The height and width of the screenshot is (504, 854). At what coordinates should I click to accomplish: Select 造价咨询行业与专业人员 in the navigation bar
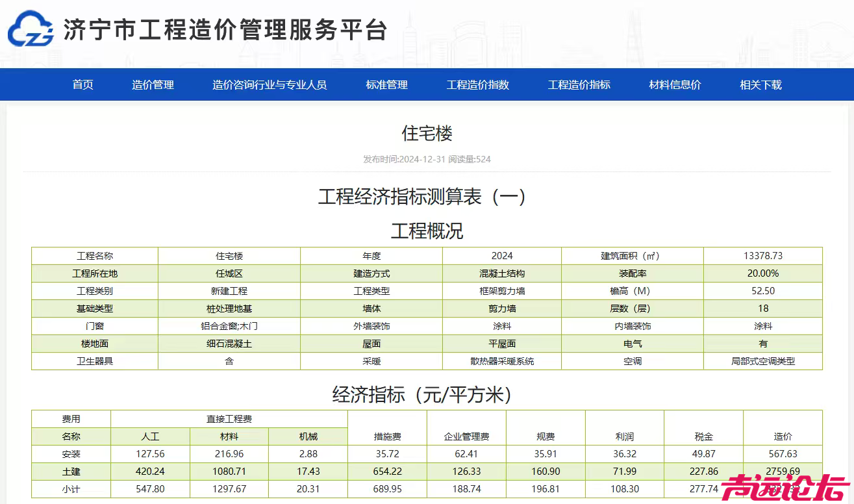coord(270,85)
